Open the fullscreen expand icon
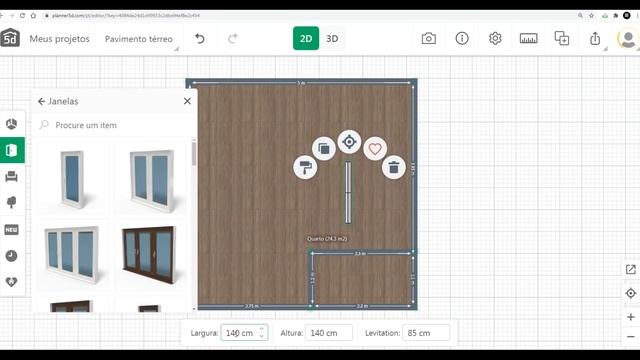The height and width of the screenshot is (360, 640). [631, 269]
